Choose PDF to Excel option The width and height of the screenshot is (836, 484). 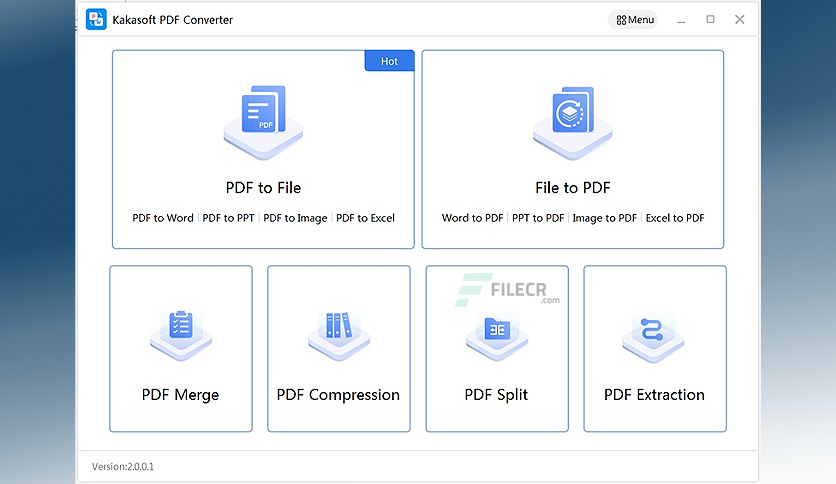pyautogui.click(x=365, y=218)
